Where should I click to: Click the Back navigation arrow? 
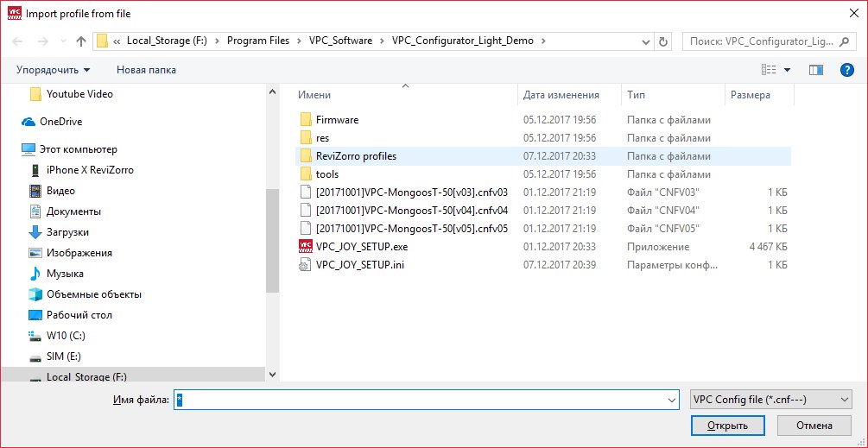click(17, 41)
